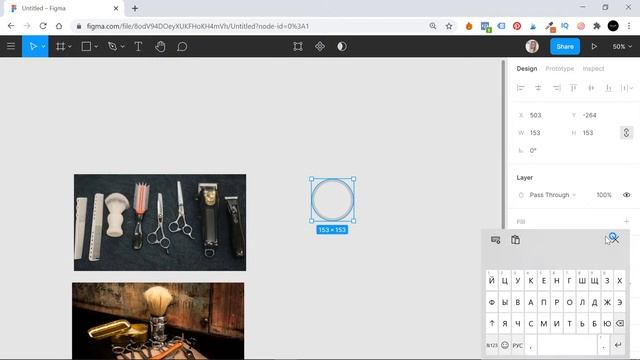Screen dimensions: 640x360
Task: Switch the keyboard language via РУС key
Action: click(518, 345)
